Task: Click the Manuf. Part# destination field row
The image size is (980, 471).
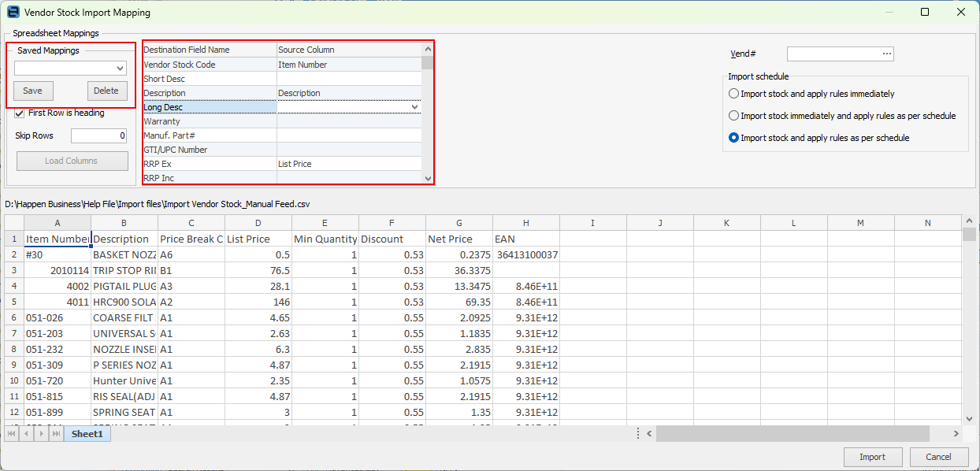Action: (210, 135)
